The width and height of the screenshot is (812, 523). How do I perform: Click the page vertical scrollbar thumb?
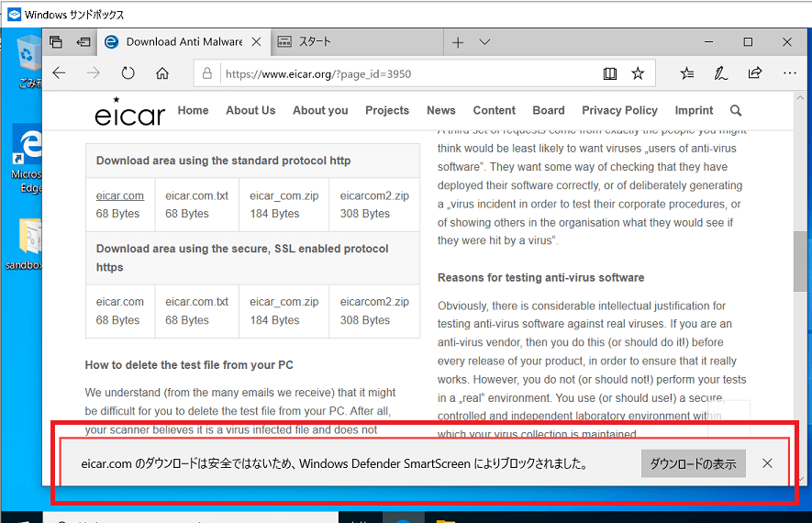pos(799,261)
